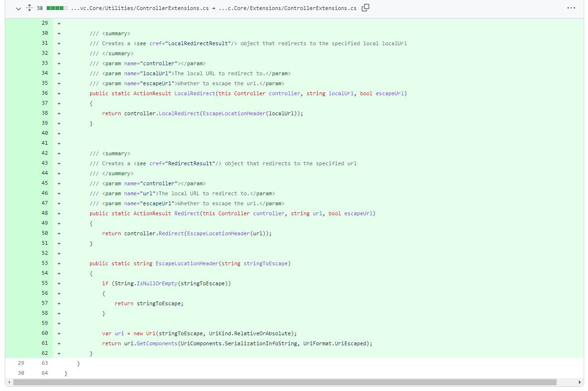Open the three-dot file options menu
588x391 pixels.
tap(571, 8)
